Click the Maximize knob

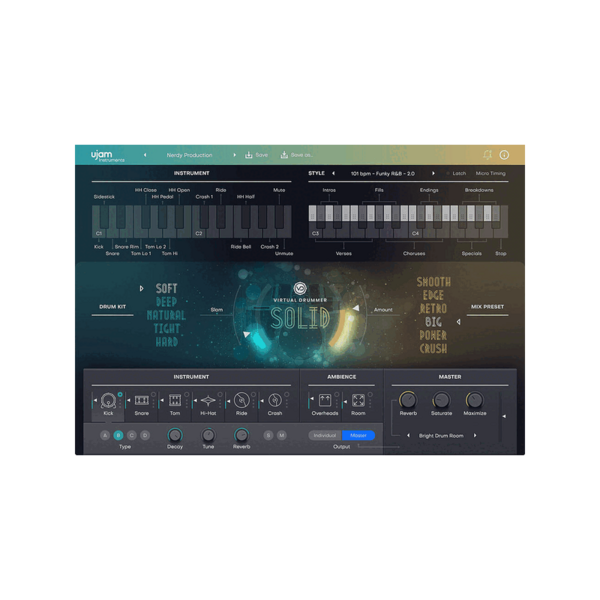pos(474,400)
